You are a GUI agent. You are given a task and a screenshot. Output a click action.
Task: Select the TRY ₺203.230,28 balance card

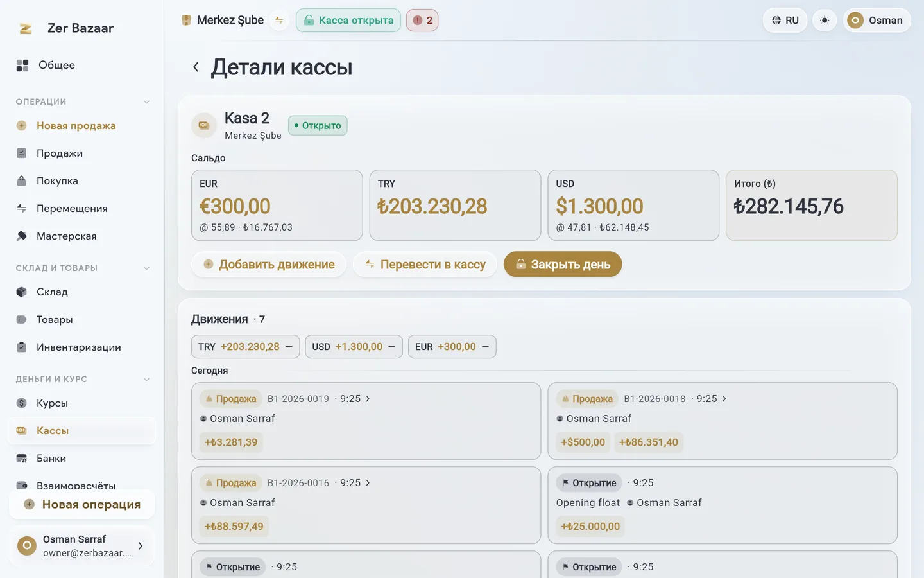pyautogui.click(x=455, y=206)
